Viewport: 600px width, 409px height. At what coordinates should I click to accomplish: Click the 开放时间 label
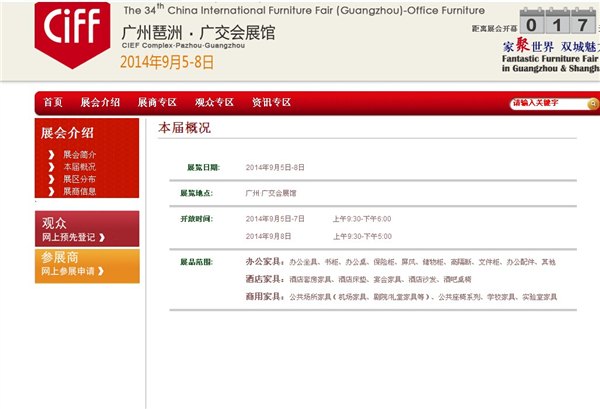point(196,219)
